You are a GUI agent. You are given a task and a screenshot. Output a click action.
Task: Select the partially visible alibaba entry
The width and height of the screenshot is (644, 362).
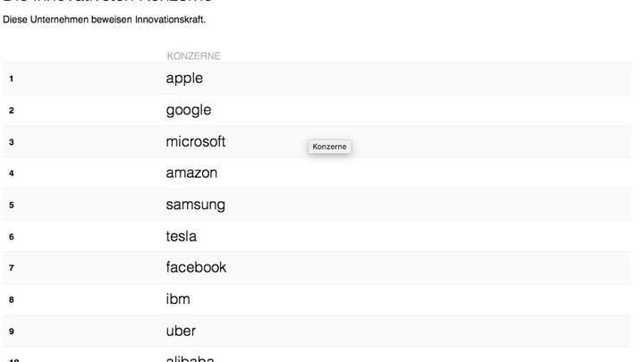coord(190,358)
